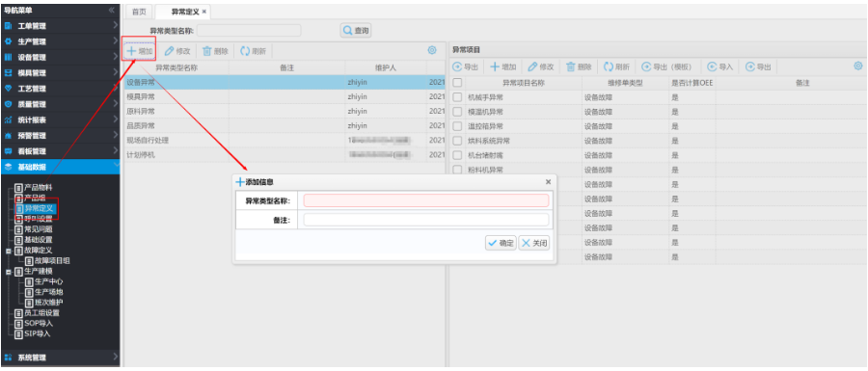Click 导入 in the 异常项目 toolbar
Image resolution: width=868 pixels, height=371 pixels.
[719, 66]
